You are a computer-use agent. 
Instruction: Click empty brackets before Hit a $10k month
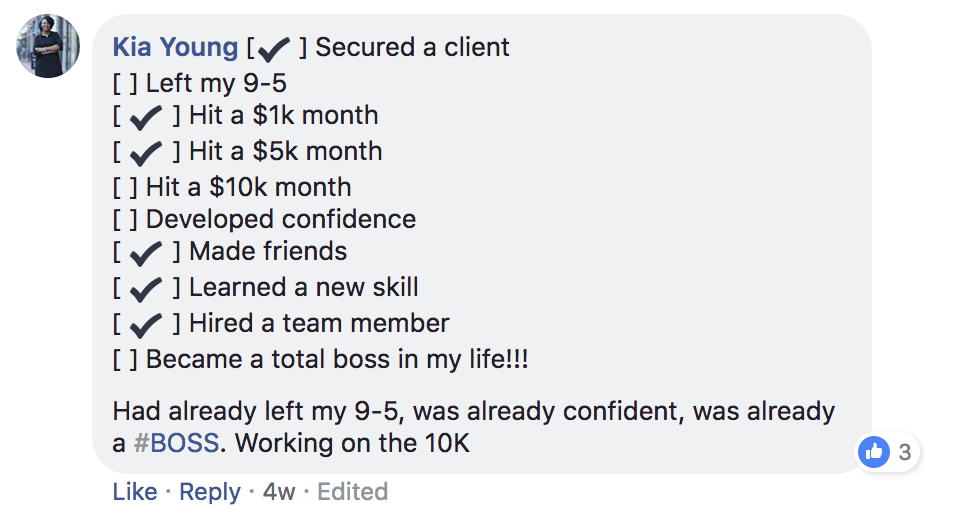125,187
